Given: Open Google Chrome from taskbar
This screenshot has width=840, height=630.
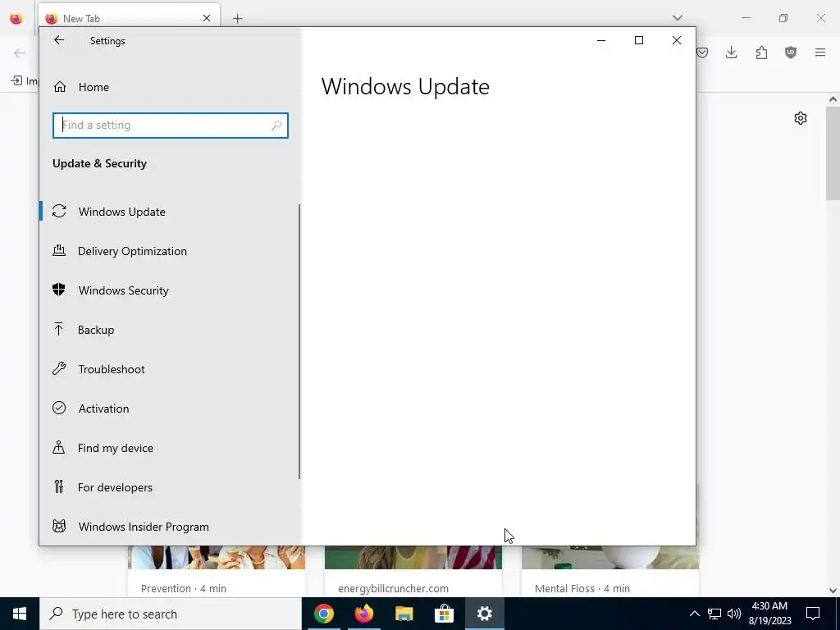Looking at the screenshot, I should (324, 614).
